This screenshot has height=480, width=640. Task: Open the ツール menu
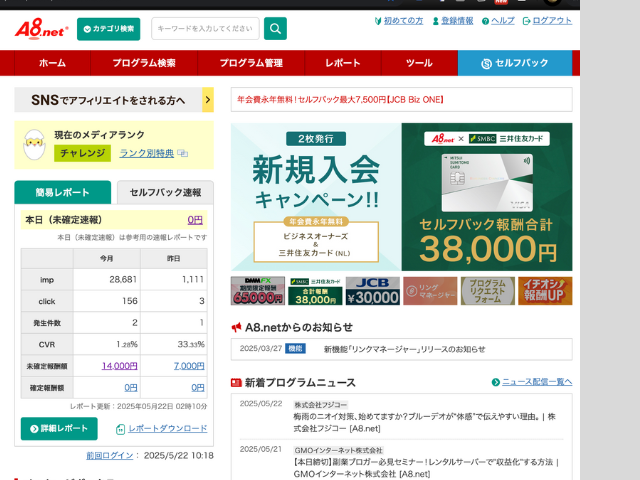coord(419,63)
